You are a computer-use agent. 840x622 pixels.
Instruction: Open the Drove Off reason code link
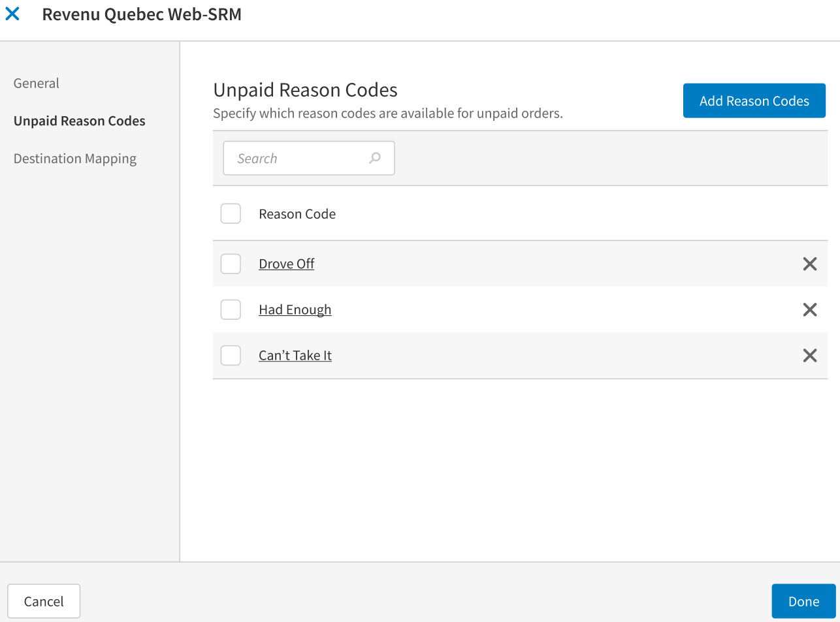[287, 264]
